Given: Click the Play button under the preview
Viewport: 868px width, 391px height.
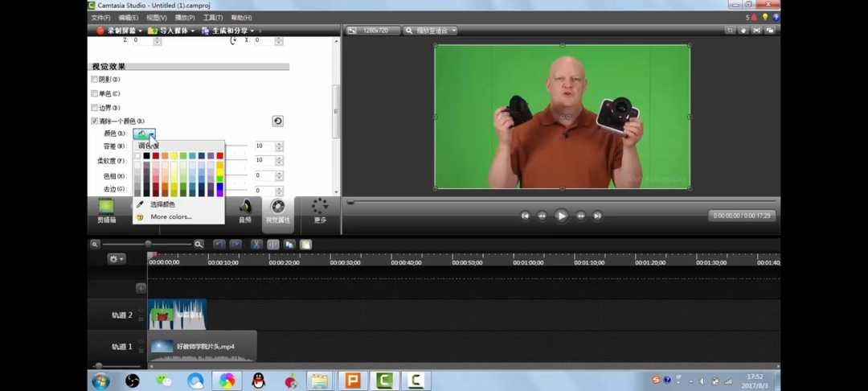Looking at the screenshot, I should (x=561, y=216).
